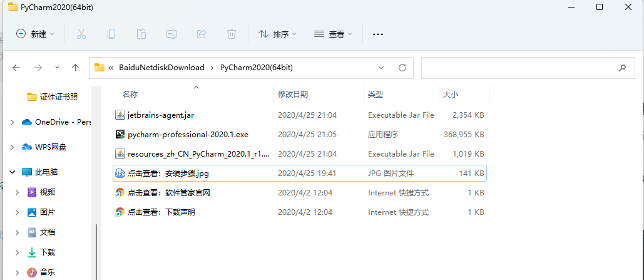Select the PyCharm installer exe icon
This screenshot has height=280, width=644.
120,135
